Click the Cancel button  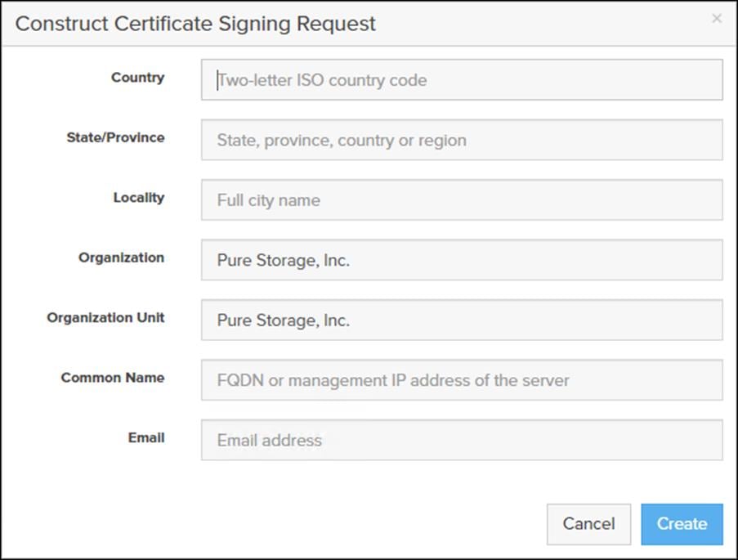pos(588,524)
